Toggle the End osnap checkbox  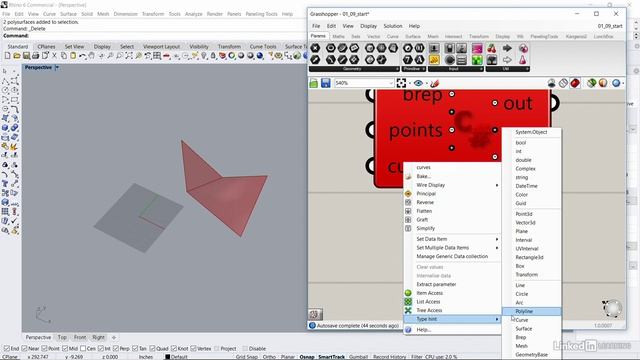pos(7,349)
